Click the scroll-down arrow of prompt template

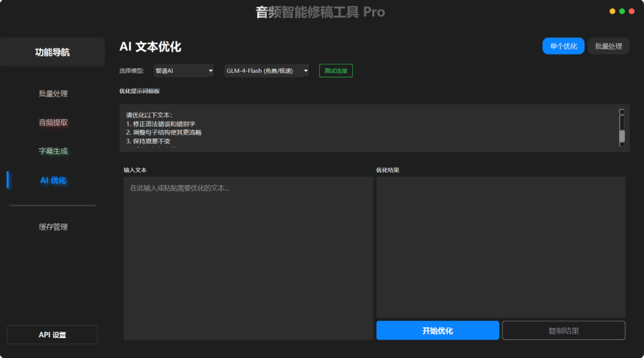622,144
